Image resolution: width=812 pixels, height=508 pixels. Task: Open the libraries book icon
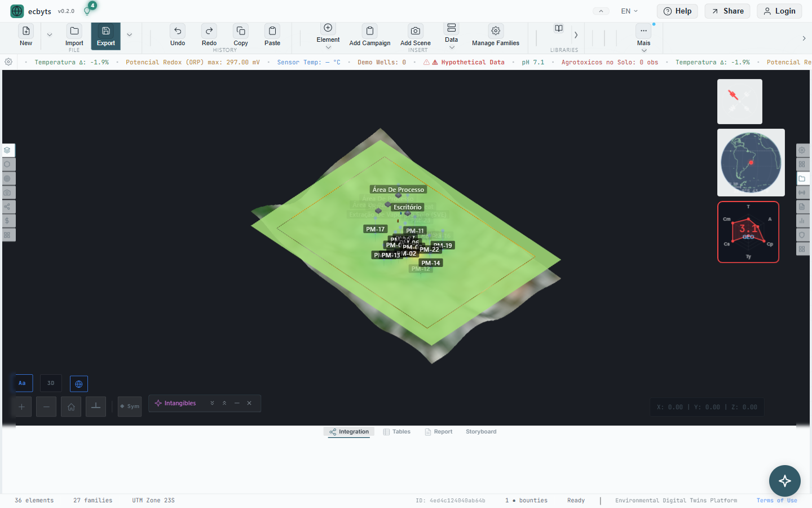point(559,29)
